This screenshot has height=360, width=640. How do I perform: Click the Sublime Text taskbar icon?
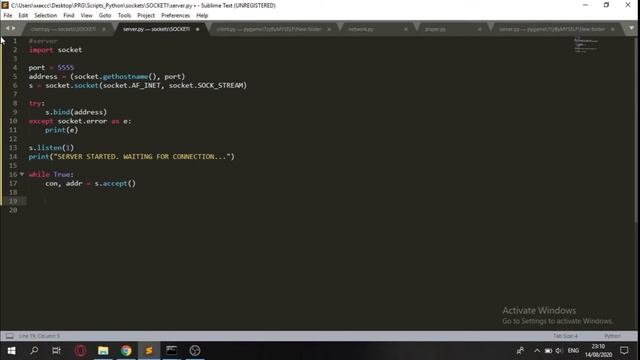point(149,351)
